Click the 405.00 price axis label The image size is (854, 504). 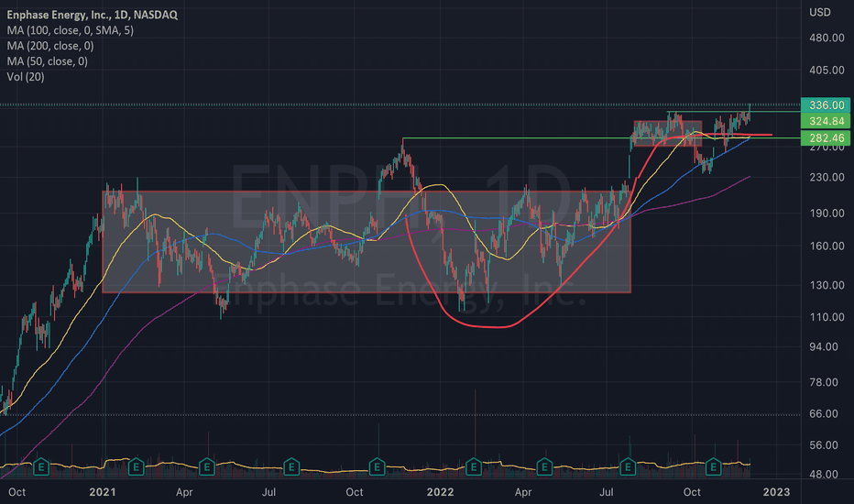coord(827,70)
